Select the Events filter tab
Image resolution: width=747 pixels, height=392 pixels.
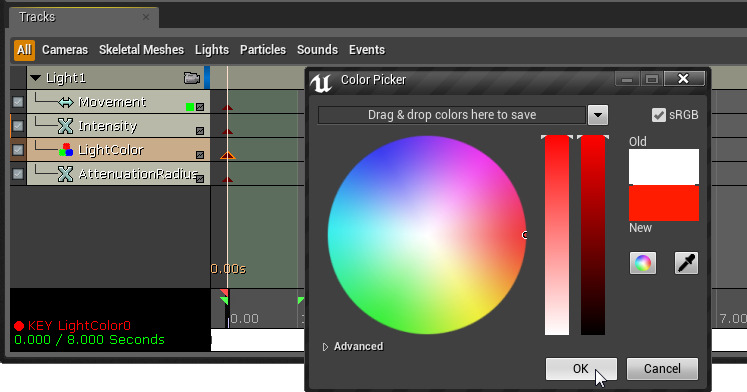click(x=367, y=50)
